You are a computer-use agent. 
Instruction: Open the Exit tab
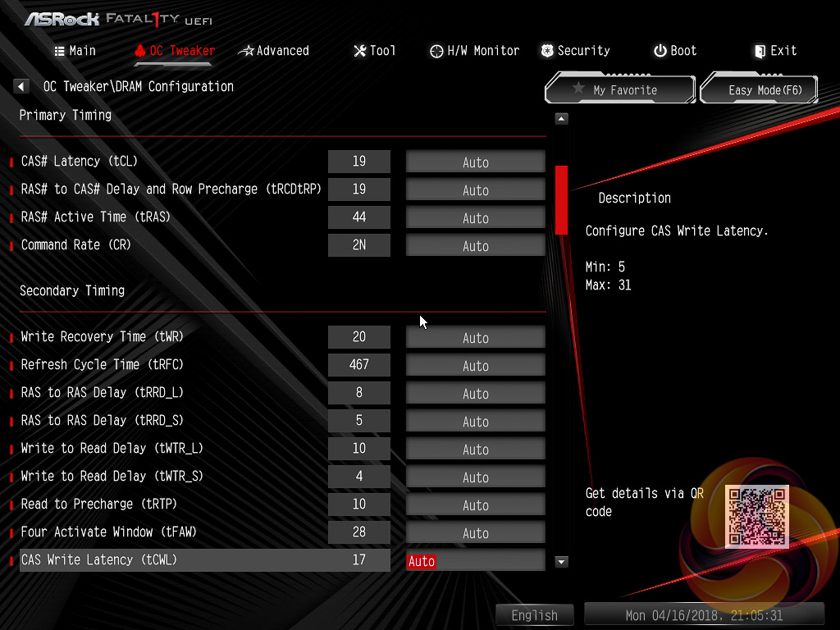click(x=775, y=51)
